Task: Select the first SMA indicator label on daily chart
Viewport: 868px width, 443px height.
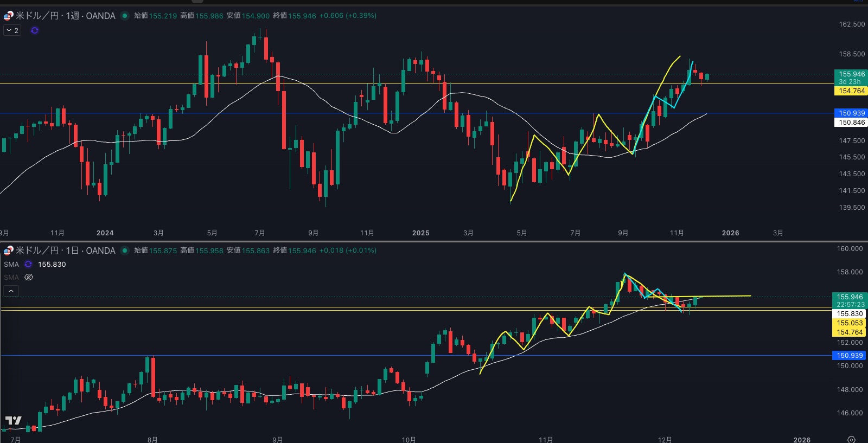Action: [x=11, y=265]
